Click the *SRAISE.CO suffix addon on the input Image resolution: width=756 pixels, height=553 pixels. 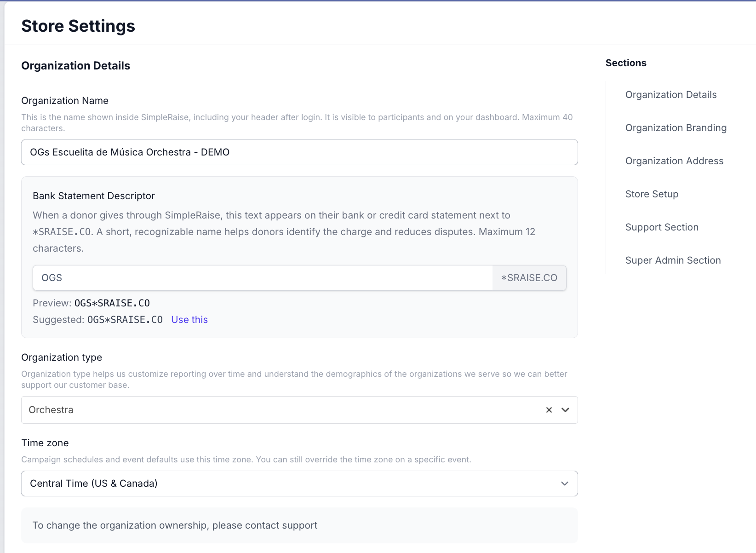[x=529, y=278]
